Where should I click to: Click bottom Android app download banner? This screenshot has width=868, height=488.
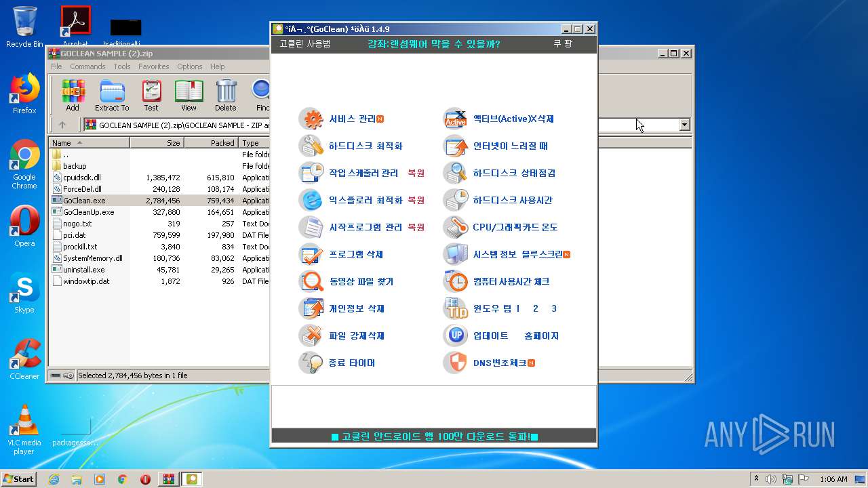pos(434,436)
